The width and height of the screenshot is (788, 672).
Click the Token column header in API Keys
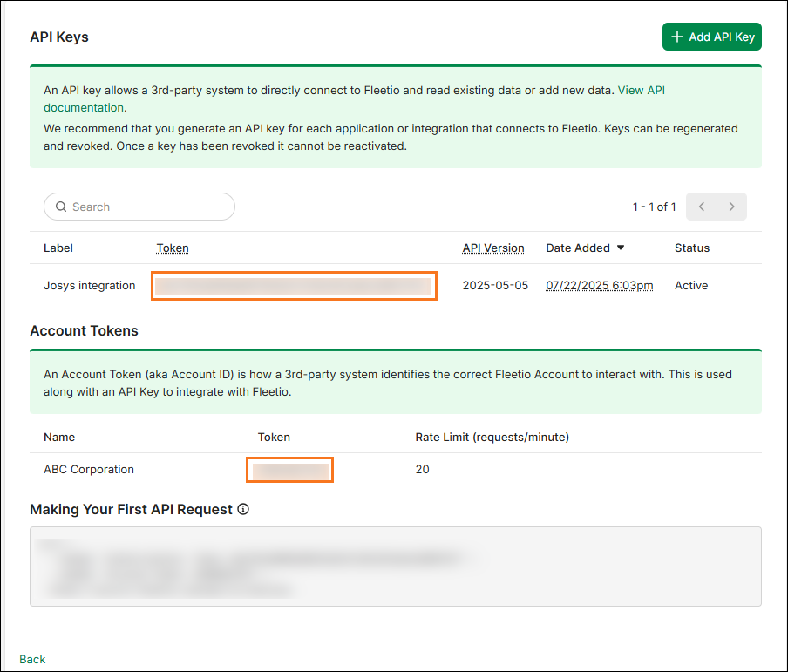pos(173,248)
